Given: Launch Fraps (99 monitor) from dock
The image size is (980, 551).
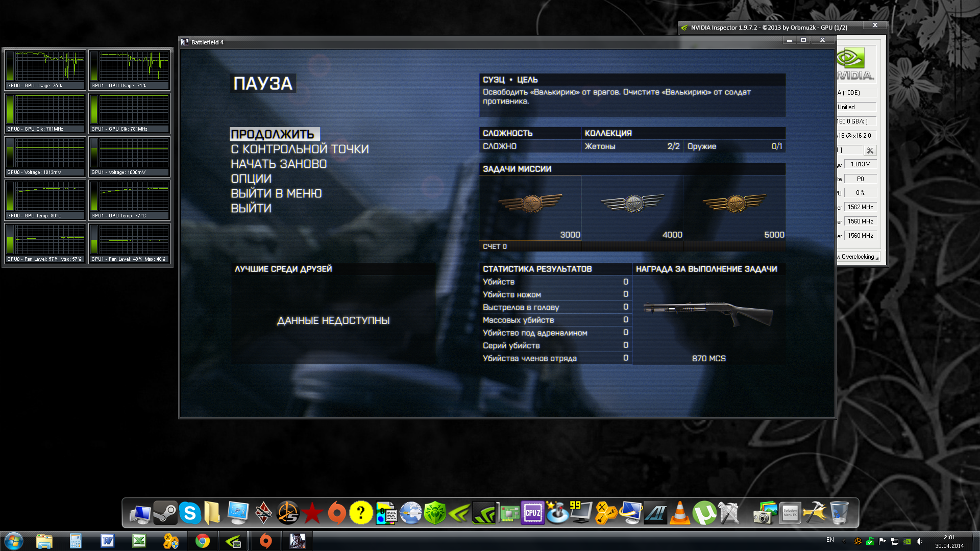Looking at the screenshot, I should [x=581, y=512].
